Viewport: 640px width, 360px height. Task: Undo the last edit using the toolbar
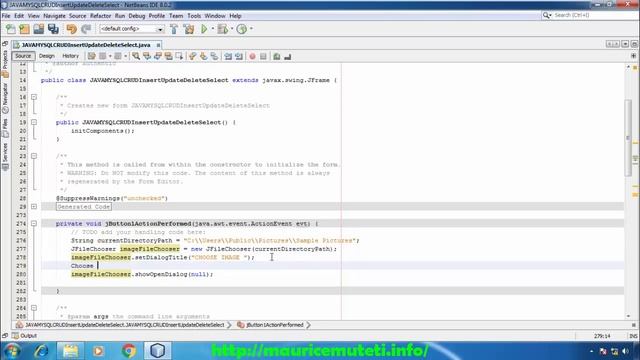point(72,29)
